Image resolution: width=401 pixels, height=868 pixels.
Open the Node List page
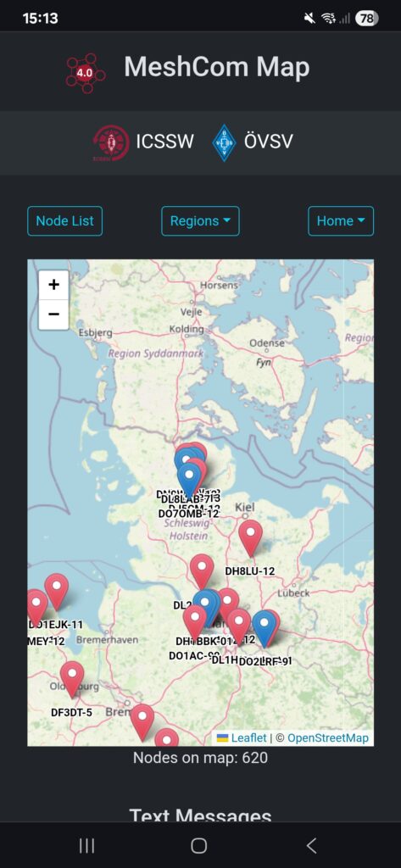pos(64,221)
